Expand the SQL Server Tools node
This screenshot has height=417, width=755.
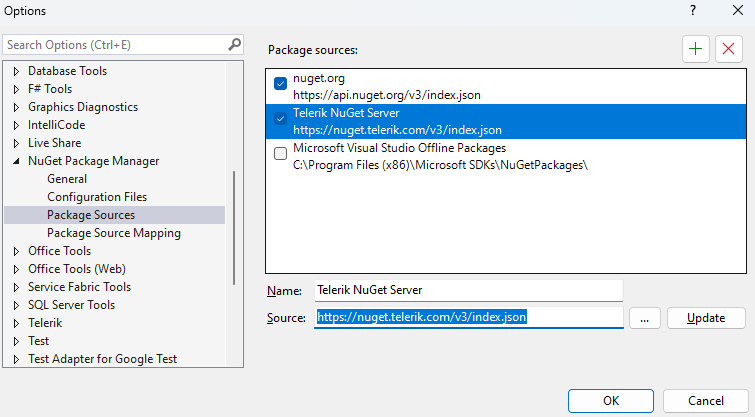click(16, 305)
